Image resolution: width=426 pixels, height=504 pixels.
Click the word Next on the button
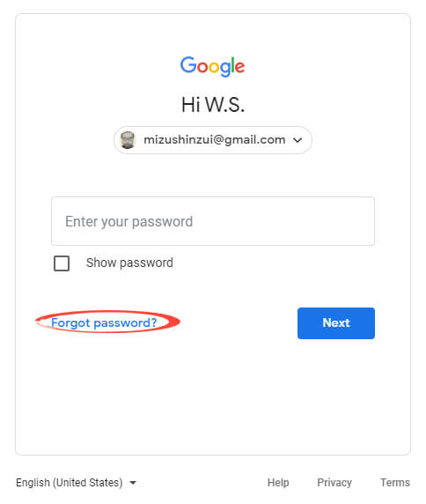coord(336,322)
